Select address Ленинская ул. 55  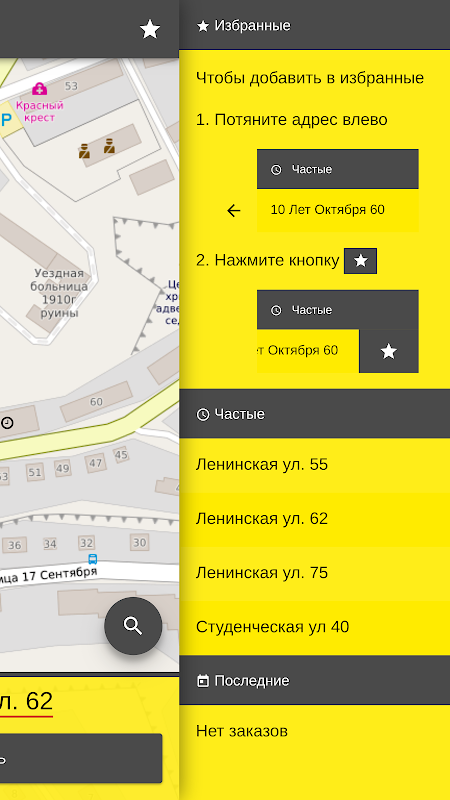tap(315, 465)
